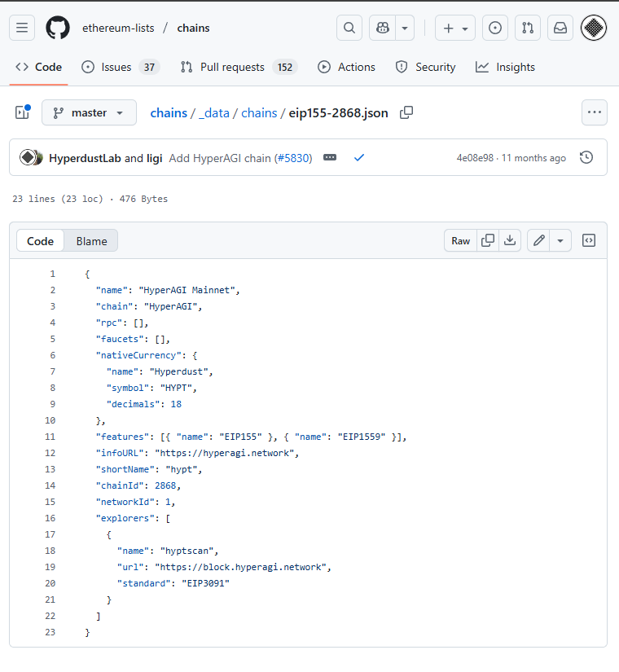Image resolution: width=619 pixels, height=672 pixels.
Task: Open the create new plus menu
Action: pyautogui.click(x=454, y=28)
